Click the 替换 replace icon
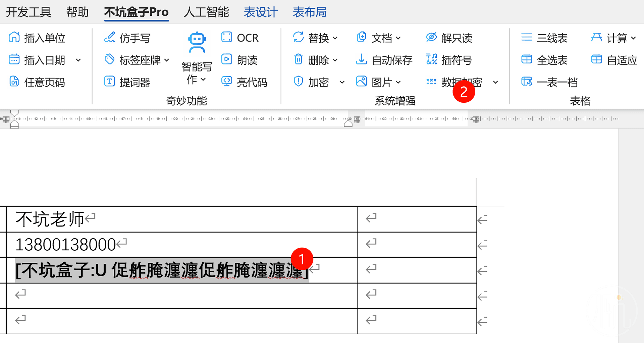The height and width of the screenshot is (343, 644). [298, 37]
